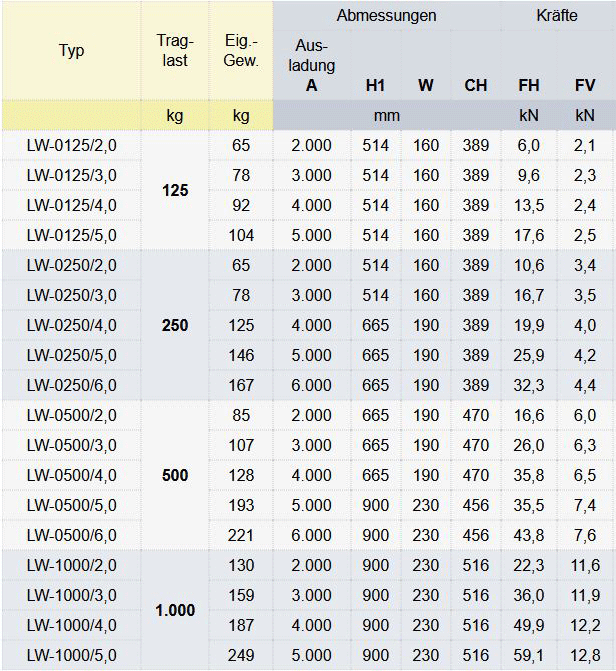Click the bold 500 Traglast cell
616x671 pixels.
click(x=175, y=476)
